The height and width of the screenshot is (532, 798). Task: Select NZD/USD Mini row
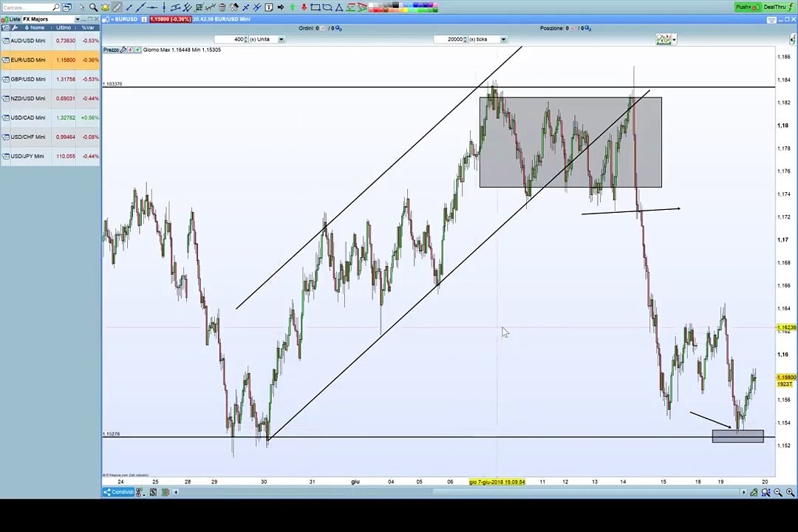click(x=50, y=98)
